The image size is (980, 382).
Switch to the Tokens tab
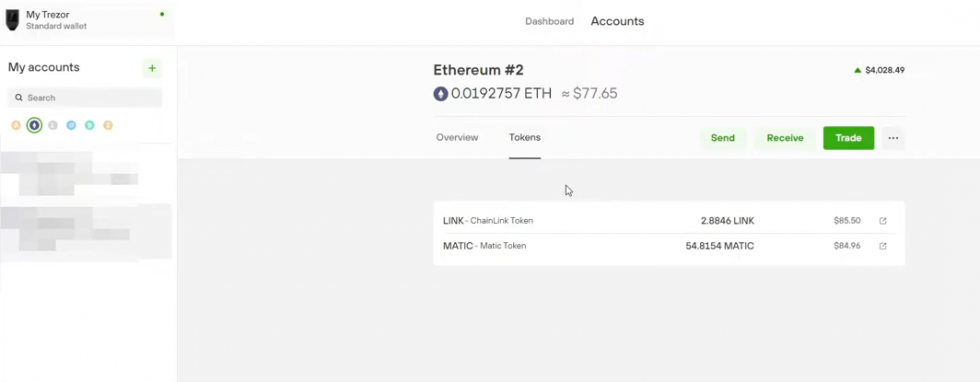524,138
